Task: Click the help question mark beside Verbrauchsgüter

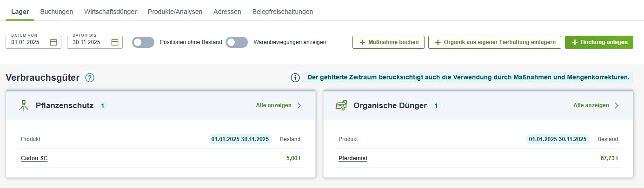Action: (90, 78)
